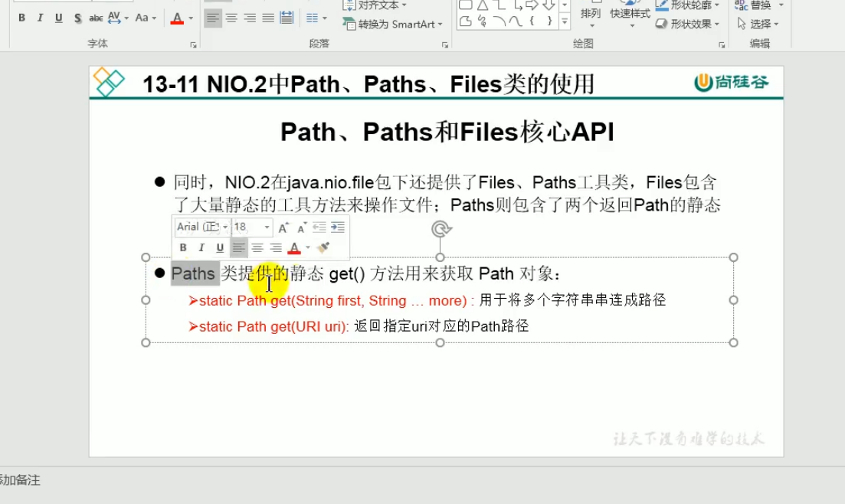Click distributed alignment icon in ribbon
845x504 pixels.
tap(287, 18)
